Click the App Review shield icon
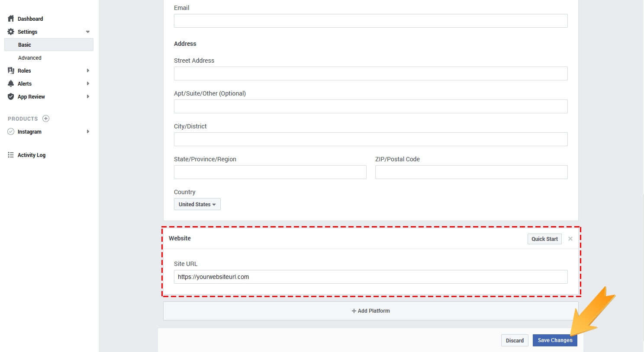 [11, 96]
